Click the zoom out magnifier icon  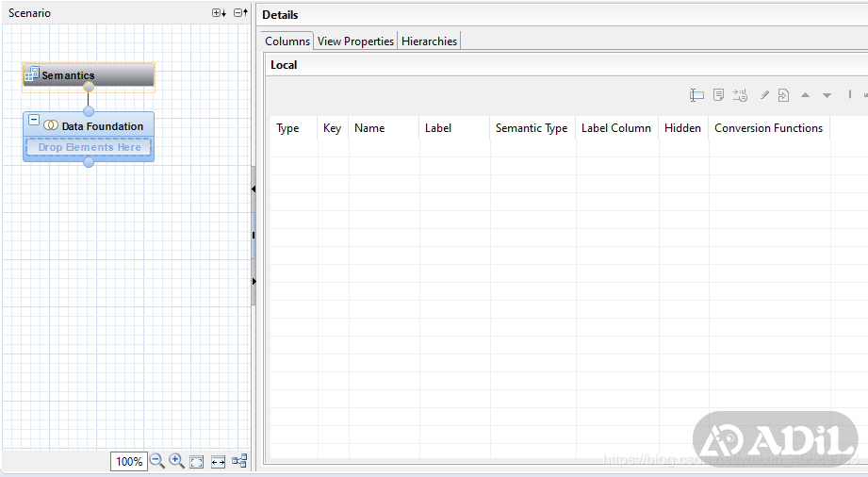156,461
